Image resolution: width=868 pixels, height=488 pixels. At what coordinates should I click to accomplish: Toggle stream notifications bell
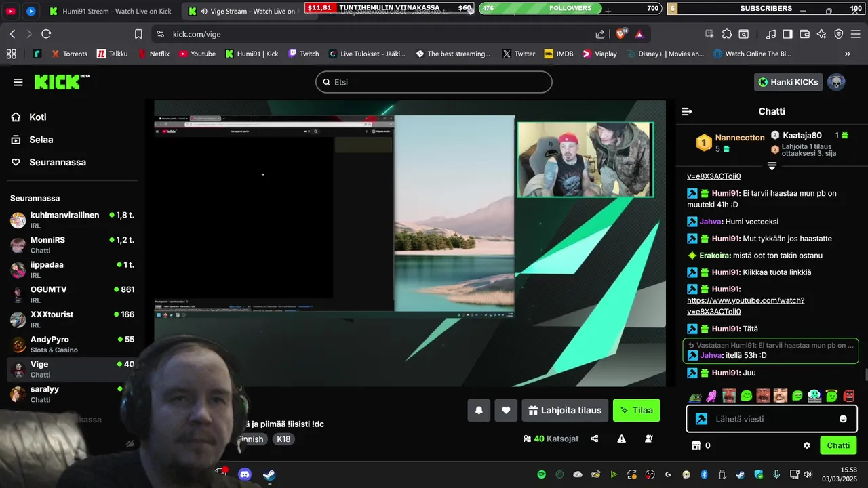[x=479, y=410]
